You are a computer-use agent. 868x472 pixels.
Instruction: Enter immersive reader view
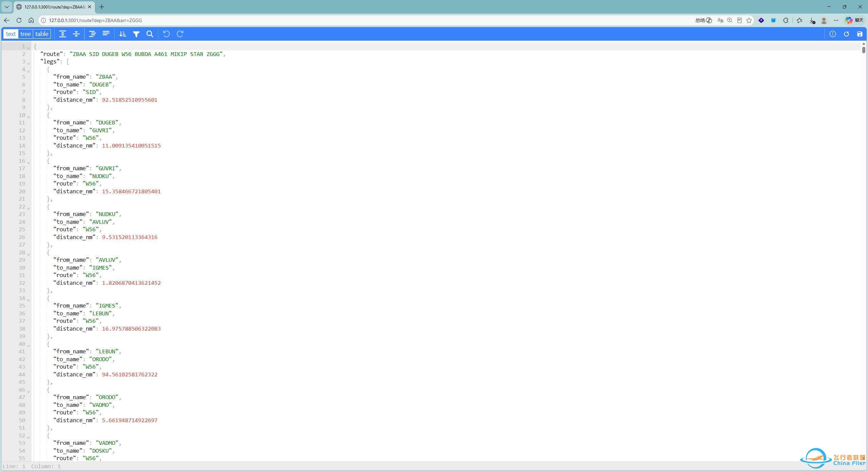pos(739,20)
